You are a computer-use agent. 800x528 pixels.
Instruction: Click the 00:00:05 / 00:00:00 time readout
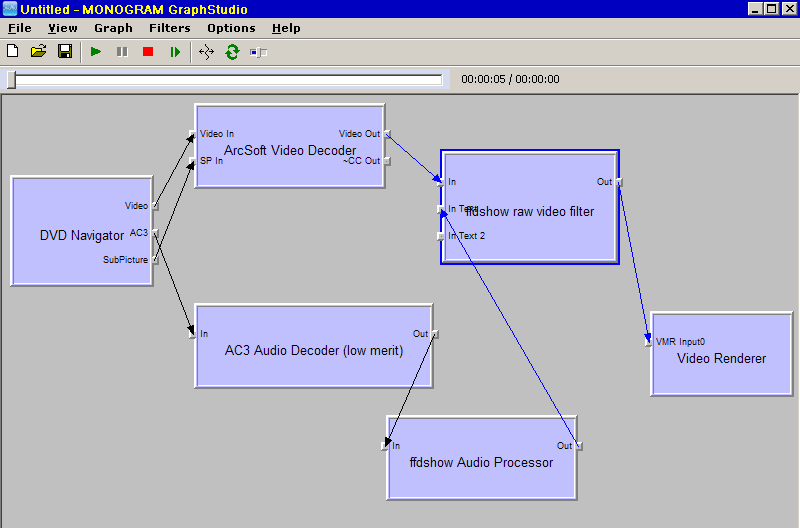pyautogui.click(x=510, y=79)
